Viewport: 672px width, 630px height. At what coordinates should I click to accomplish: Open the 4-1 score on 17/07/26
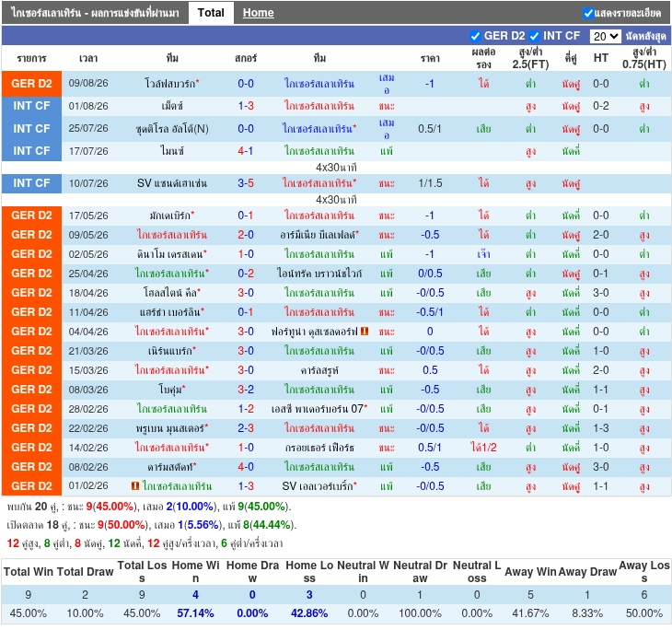coord(246,151)
